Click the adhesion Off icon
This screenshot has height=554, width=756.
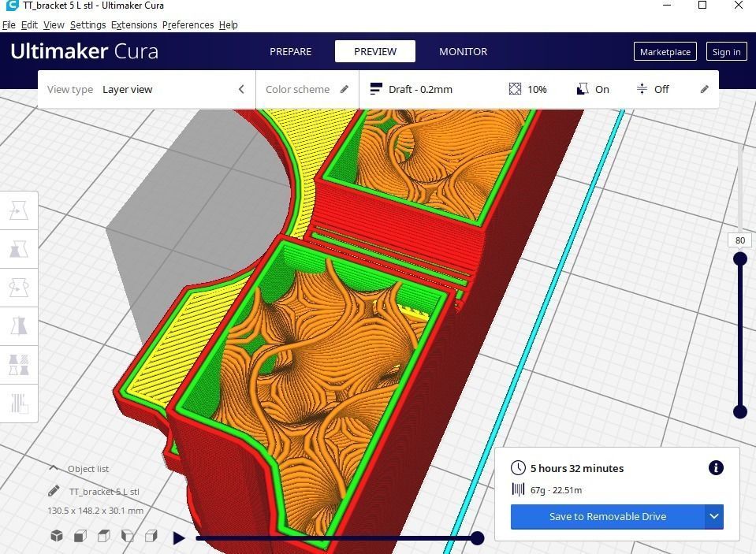(x=642, y=89)
